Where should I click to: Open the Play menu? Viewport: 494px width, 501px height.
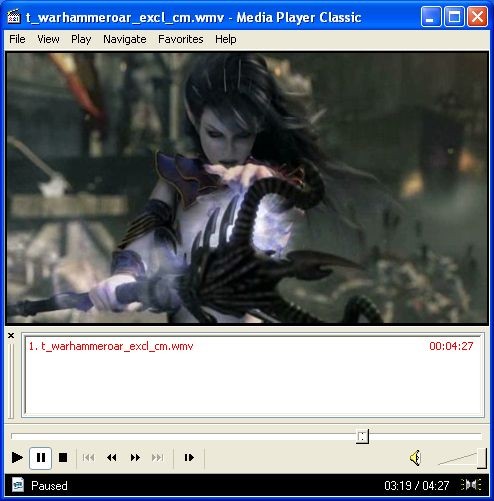(81, 39)
